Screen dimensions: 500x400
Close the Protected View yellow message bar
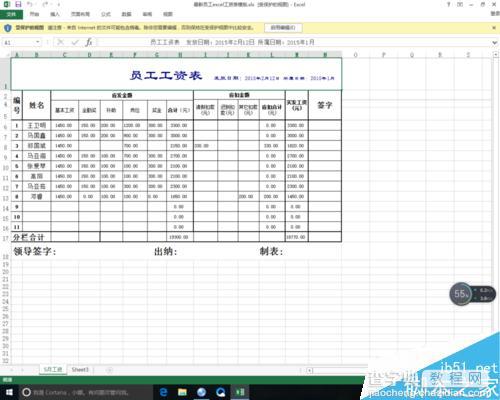point(494,28)
